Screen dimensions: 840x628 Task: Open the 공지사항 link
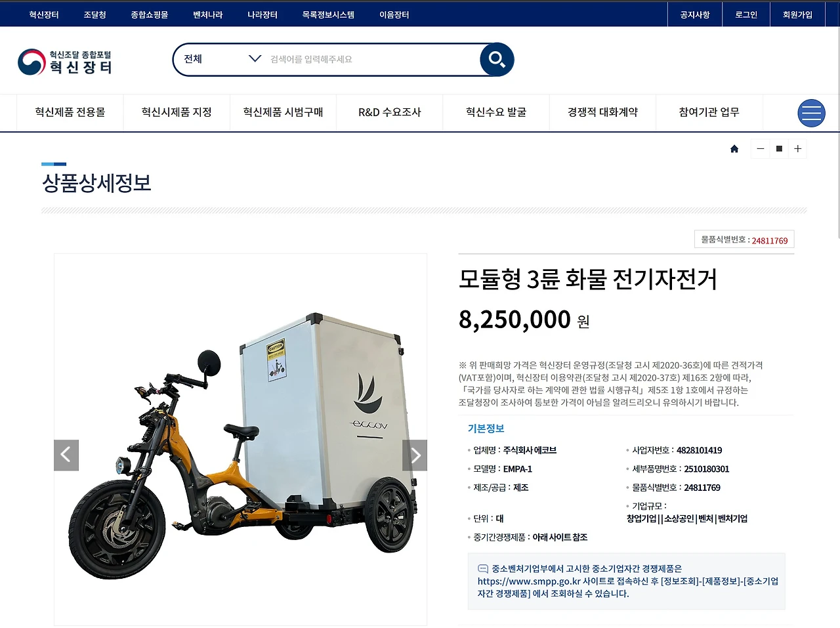695,14
